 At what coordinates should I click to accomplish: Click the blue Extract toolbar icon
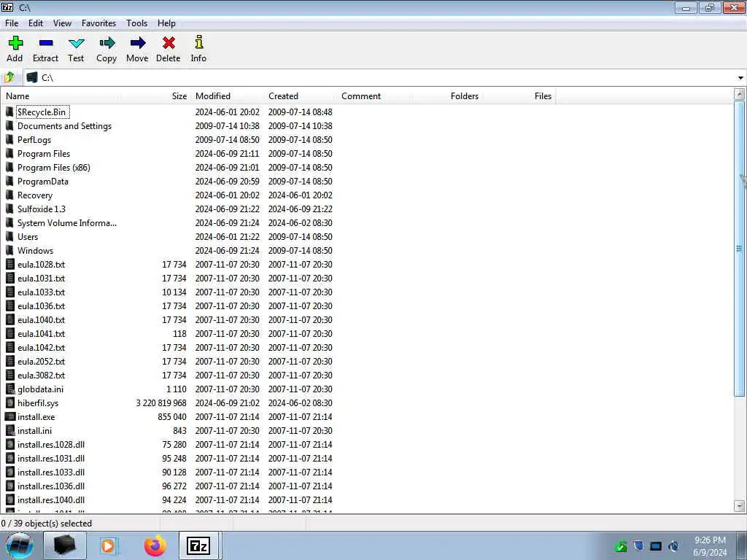coord(46,43)
